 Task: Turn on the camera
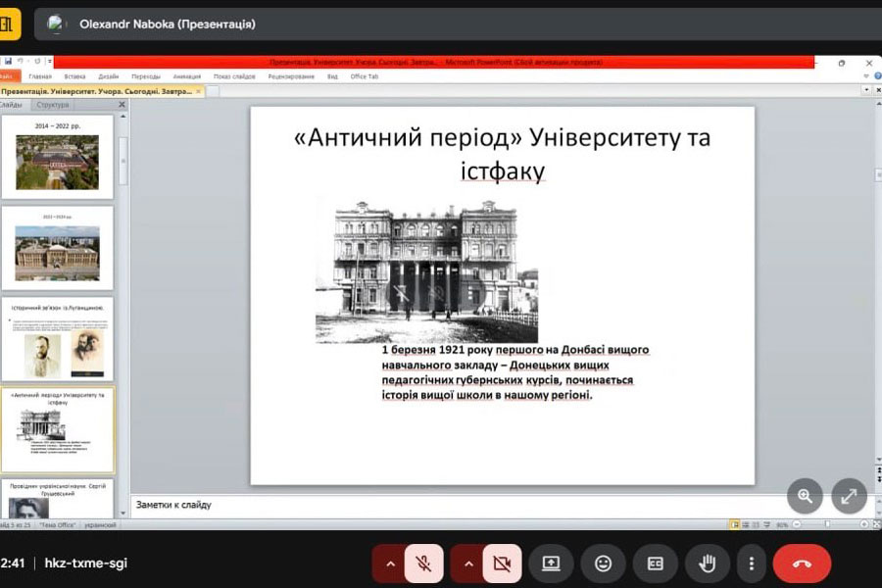tap(501, 563)
